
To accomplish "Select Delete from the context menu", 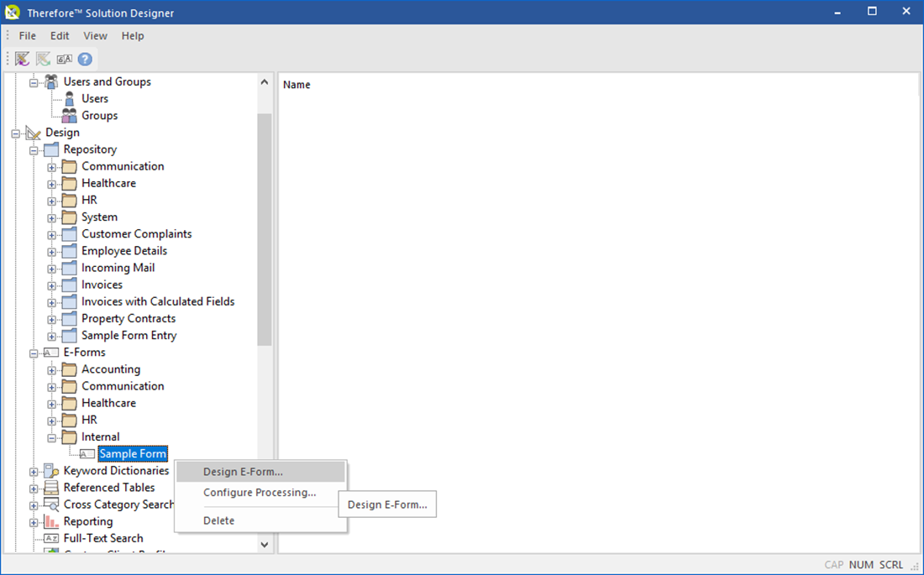I will (x=218, y=520).
